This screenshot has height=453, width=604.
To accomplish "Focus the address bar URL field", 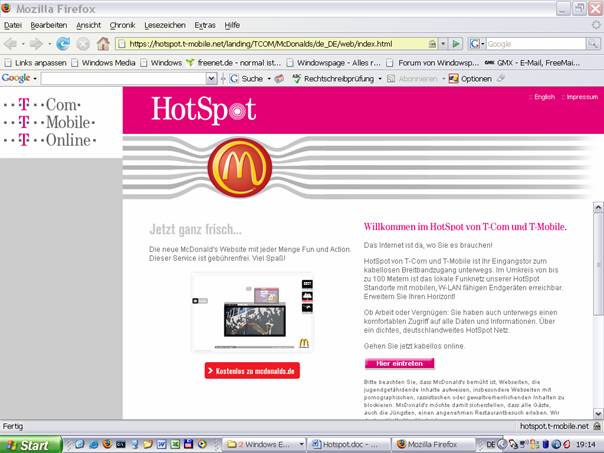I will point(270,44).
